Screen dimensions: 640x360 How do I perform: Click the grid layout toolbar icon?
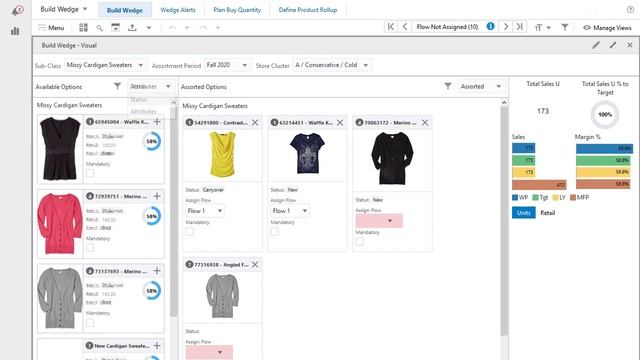pos(83,27)
